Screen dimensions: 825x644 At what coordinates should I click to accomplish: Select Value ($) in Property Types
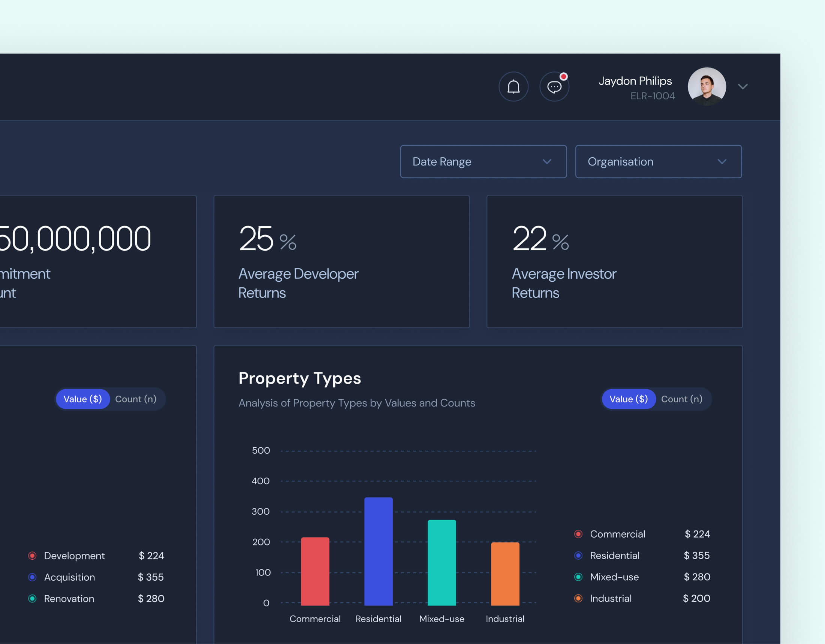[628, 399]
